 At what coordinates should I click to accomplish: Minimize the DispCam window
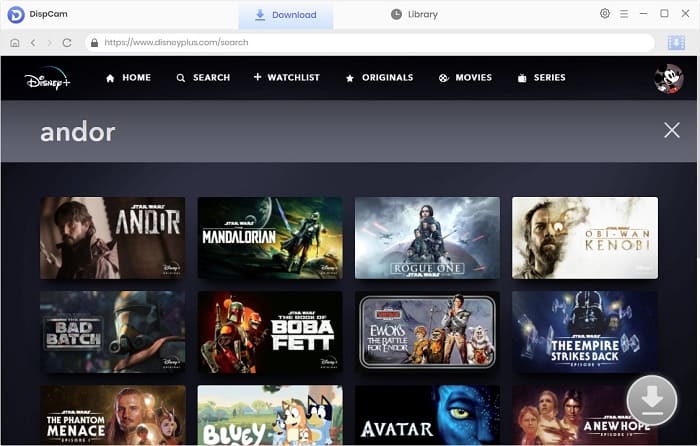coord(643,14)
